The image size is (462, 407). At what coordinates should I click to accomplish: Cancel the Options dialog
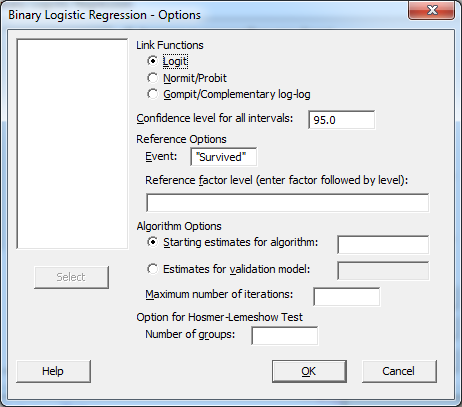click(x=399, y=371)
